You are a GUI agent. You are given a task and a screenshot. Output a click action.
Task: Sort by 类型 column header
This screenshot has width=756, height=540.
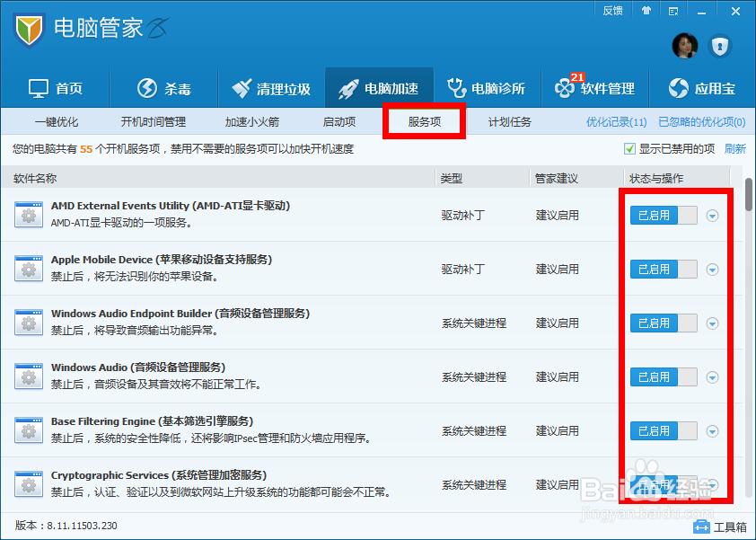tap(452, 179)
